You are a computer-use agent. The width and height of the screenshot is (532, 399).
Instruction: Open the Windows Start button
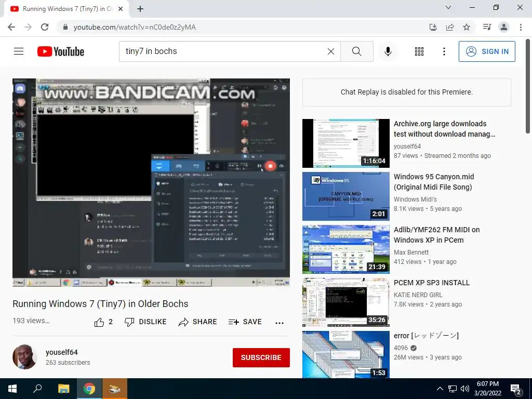coord(12,389)
